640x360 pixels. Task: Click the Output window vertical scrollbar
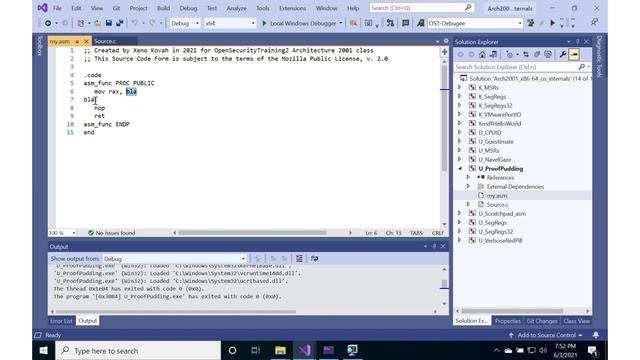[x=444, y=284]
